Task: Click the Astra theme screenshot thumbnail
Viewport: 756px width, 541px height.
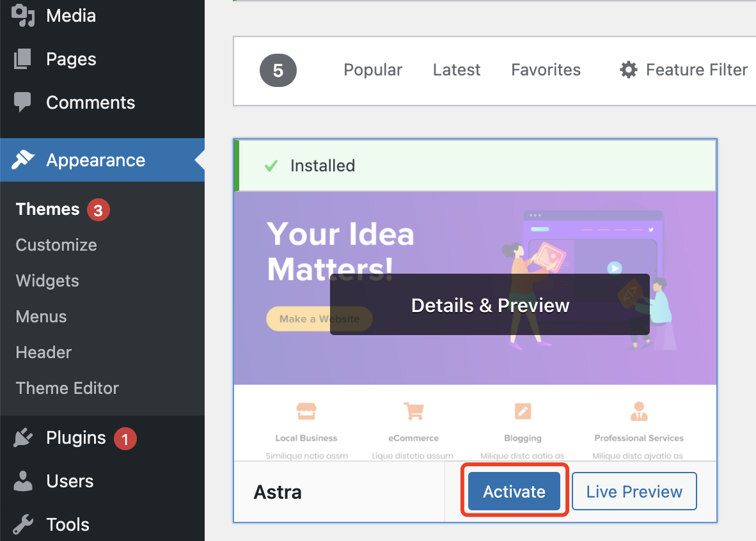Action: point(475,326)
